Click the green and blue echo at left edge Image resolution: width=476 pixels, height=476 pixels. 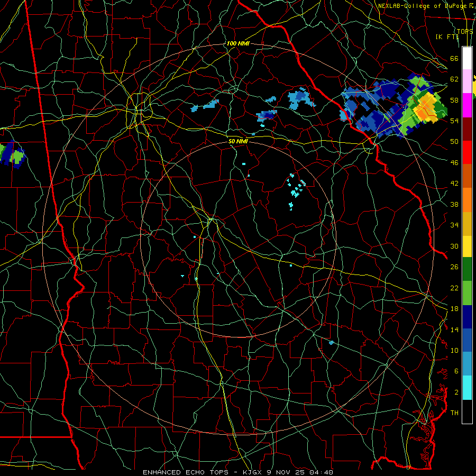pos(12,154)
